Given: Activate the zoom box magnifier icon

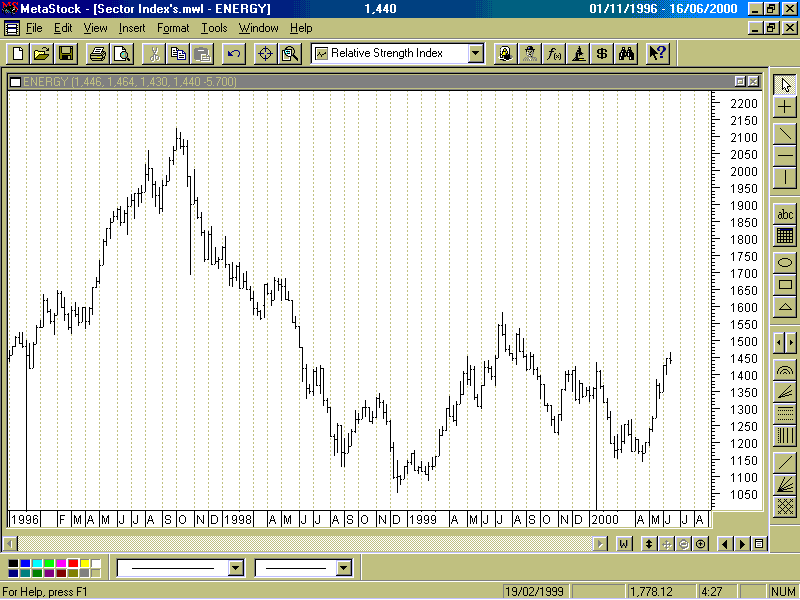Looking at the screenshot, I should coord(290,54).
